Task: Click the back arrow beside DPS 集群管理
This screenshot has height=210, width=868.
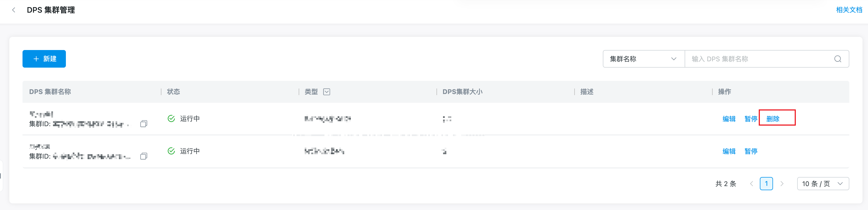Action: click(14, 10)
